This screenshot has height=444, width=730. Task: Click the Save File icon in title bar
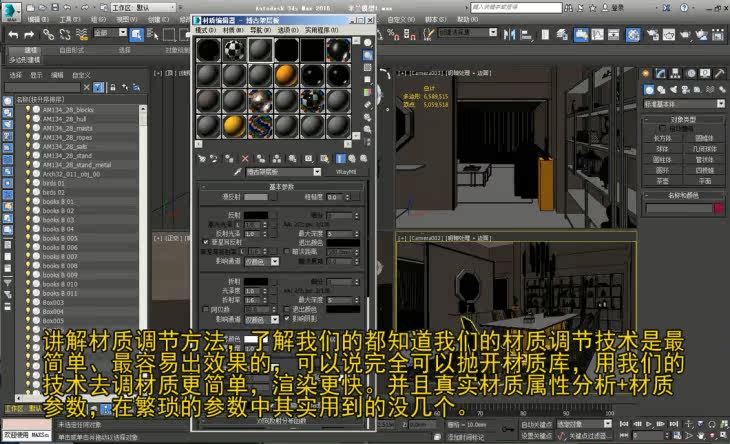[55, 7]
